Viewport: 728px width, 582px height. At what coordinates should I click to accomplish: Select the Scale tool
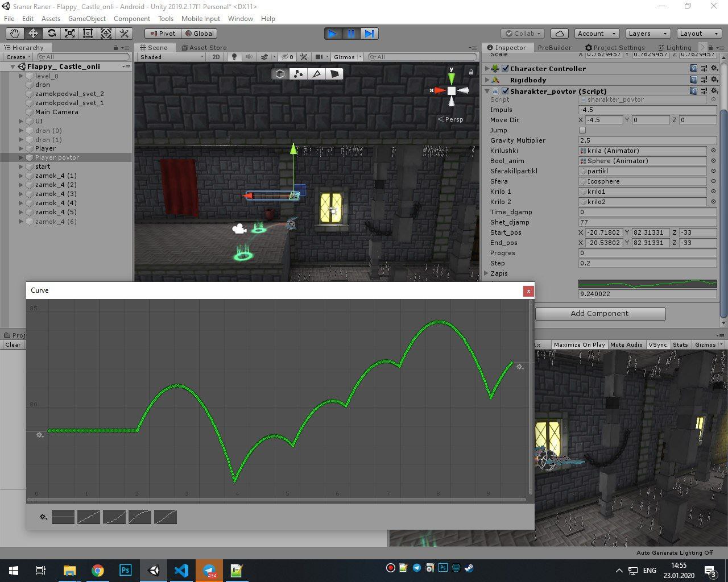(69, 34)
